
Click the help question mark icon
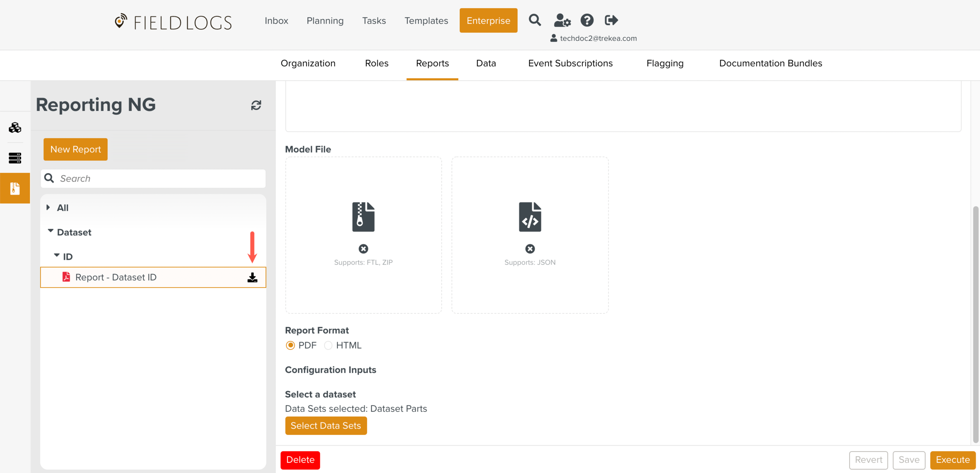[x=586, y=20]
